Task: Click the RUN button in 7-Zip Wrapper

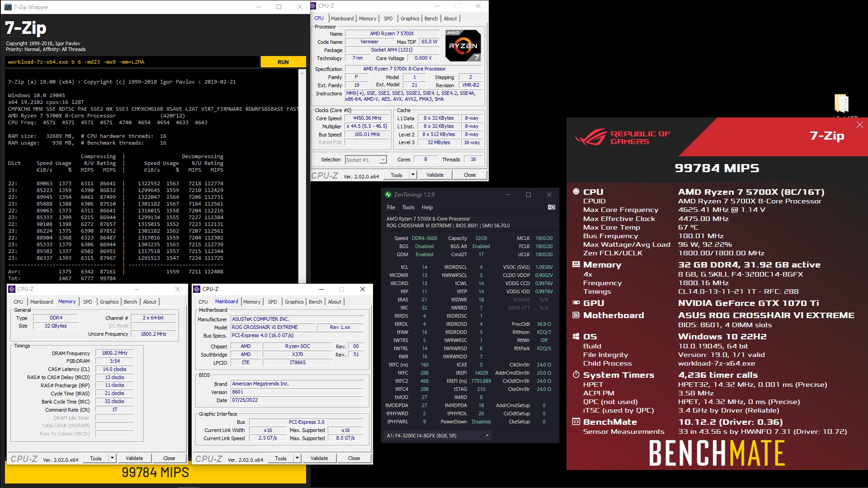Action: (283, 62)
